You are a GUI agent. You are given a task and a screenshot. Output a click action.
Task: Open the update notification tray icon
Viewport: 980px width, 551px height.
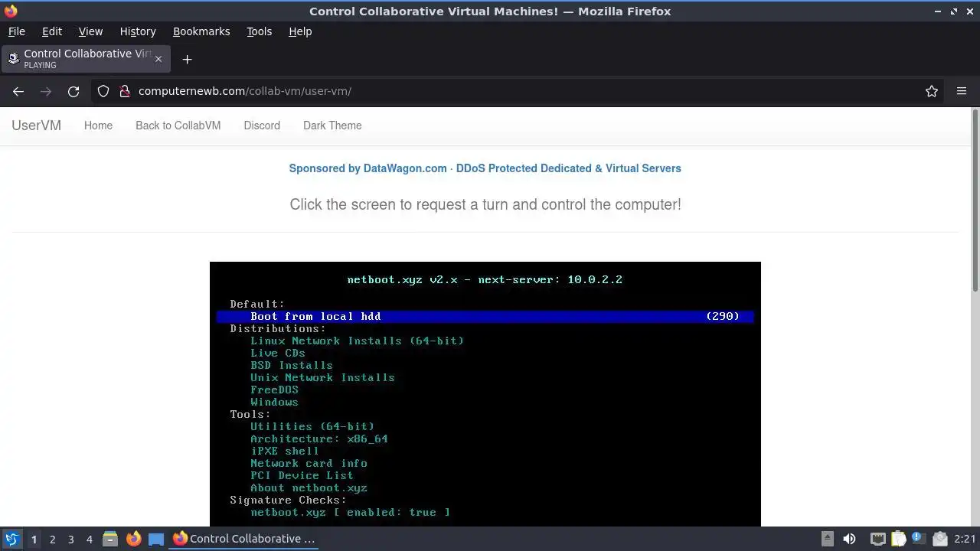[919, 539]
